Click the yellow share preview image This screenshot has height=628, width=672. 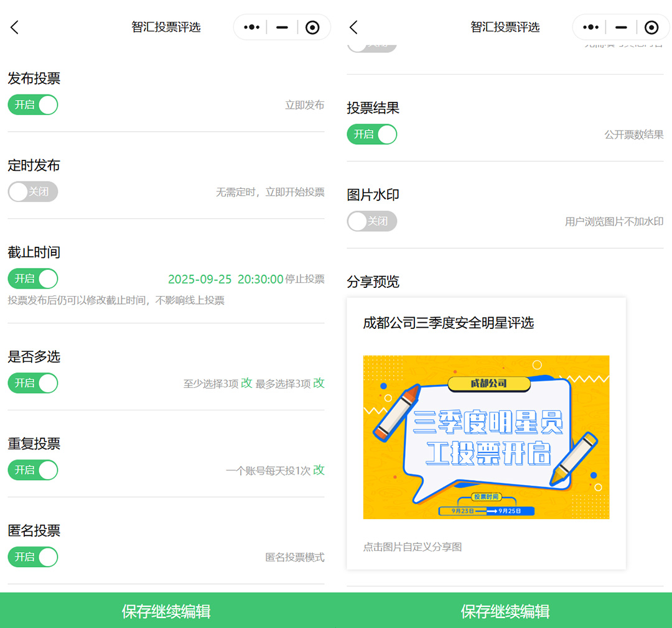click(486, 437)
